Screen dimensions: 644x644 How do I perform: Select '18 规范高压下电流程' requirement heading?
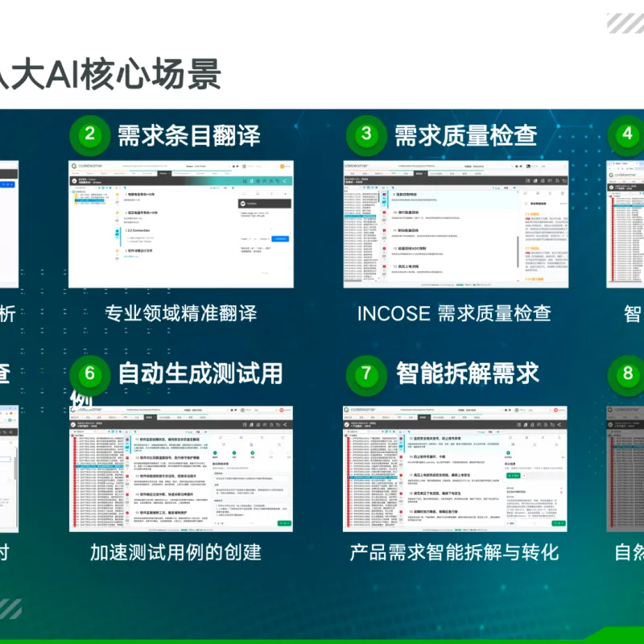click(x=435, y=493)
